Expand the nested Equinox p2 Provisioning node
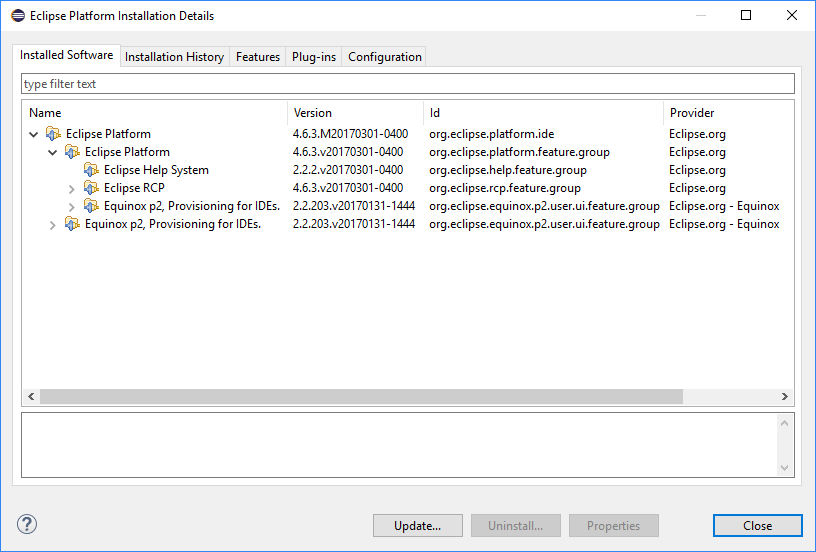816x552 pixels. pyautogui.click(x=72, y=207)
